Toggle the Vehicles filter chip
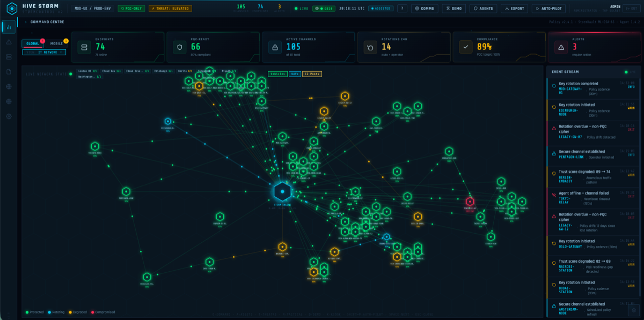644x320 pixels. click(277, 74)
